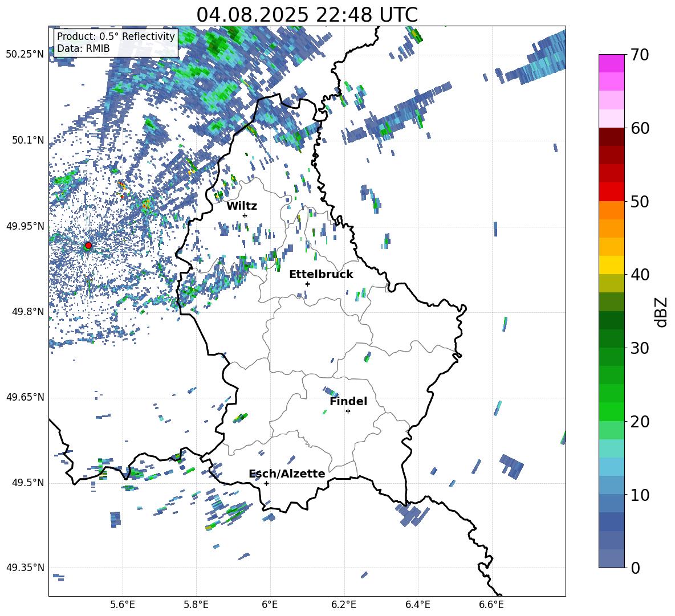Image resolution: width=675 pixels, height=616 pixels.
Task: Click the 6.4°E longitude label
Action: (417, 605)
